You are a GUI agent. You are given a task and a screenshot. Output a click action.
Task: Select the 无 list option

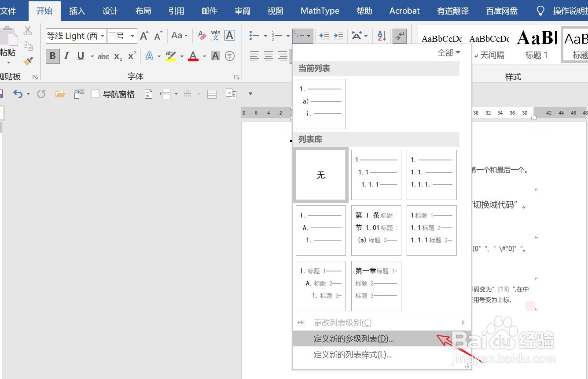click(x=320, y=175)
